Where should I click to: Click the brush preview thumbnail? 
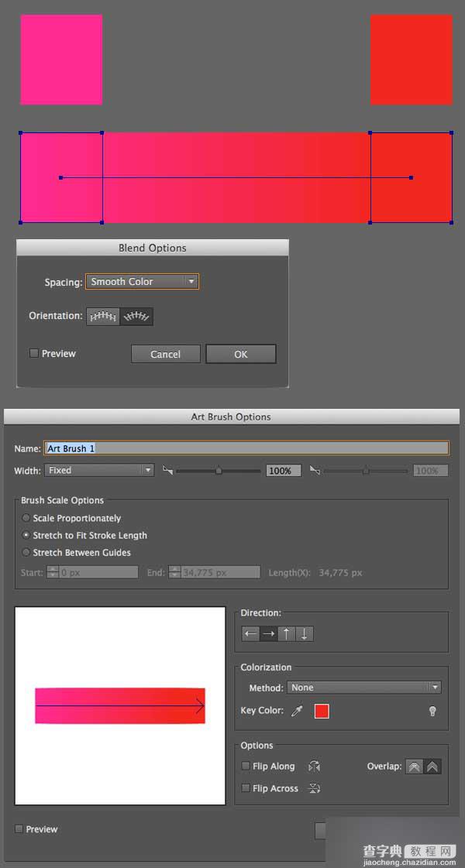pyautogui.click(x=120, y=706)
